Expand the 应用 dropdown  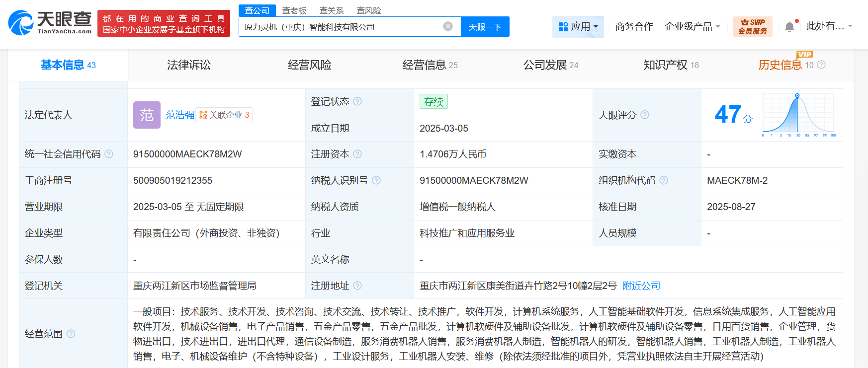click(x=578, y=26)
